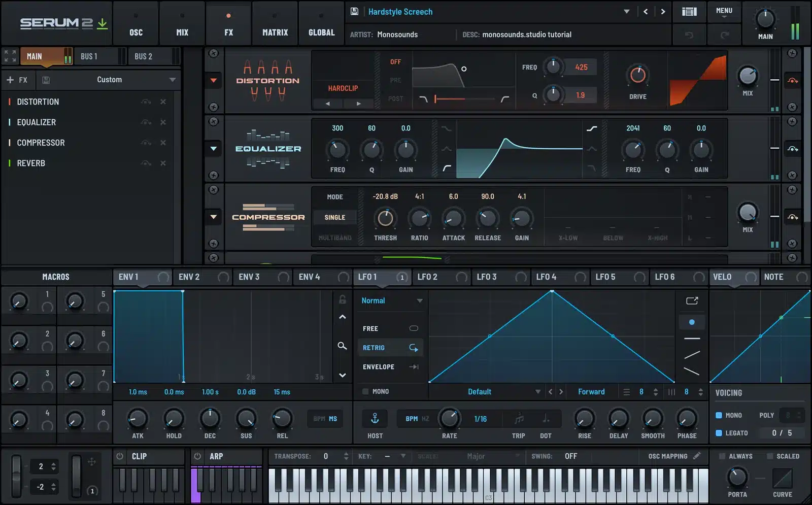Switch to the MATRIX tab
The height and width of the screenshot is (505, 812).
(275, 23)
